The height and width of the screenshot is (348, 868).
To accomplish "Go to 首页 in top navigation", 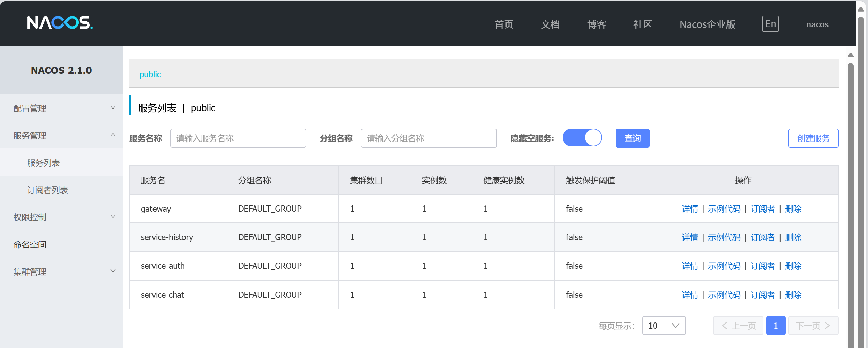I will (504, 24).
